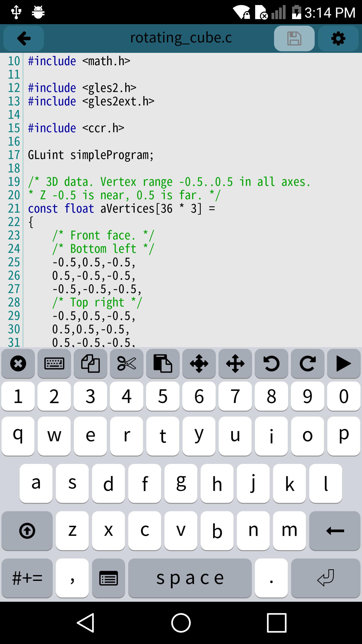Tap the battery status icon

coord(297,12)
